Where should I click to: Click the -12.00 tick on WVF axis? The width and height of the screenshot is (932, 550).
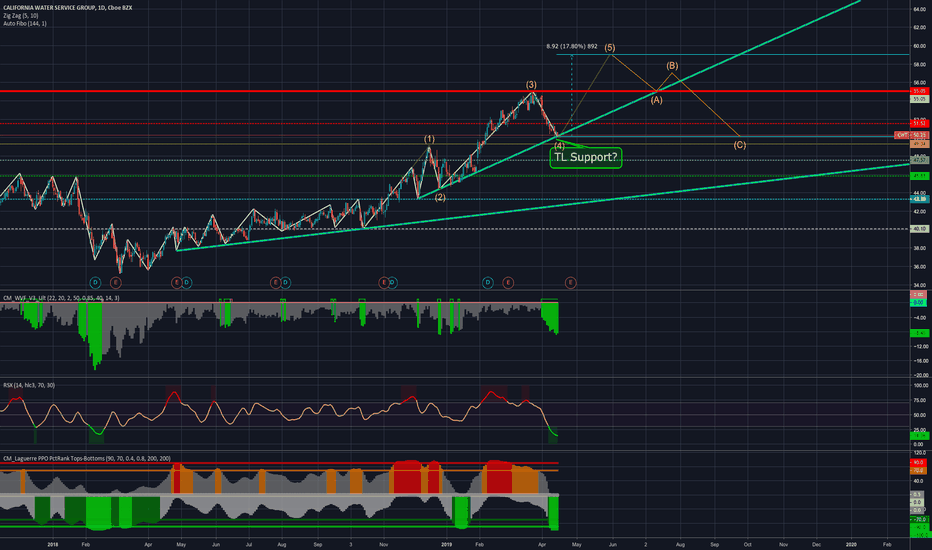920,346
